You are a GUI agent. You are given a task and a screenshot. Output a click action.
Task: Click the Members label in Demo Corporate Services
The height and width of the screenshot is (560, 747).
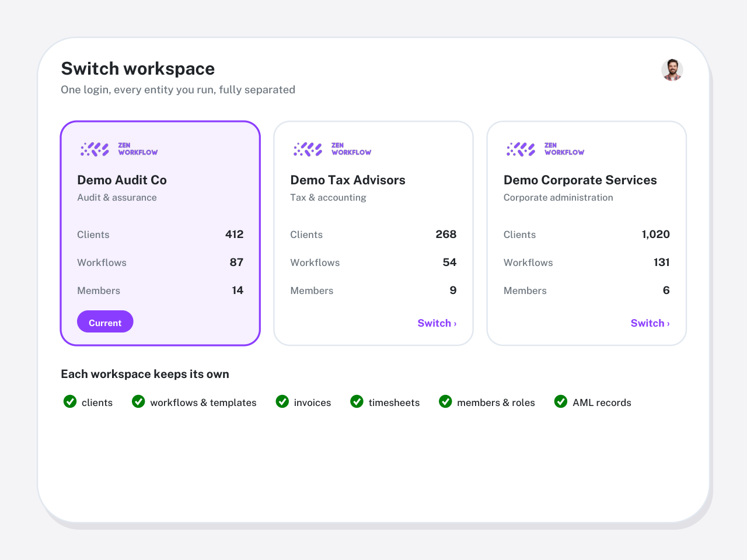[x=525, y=290]
